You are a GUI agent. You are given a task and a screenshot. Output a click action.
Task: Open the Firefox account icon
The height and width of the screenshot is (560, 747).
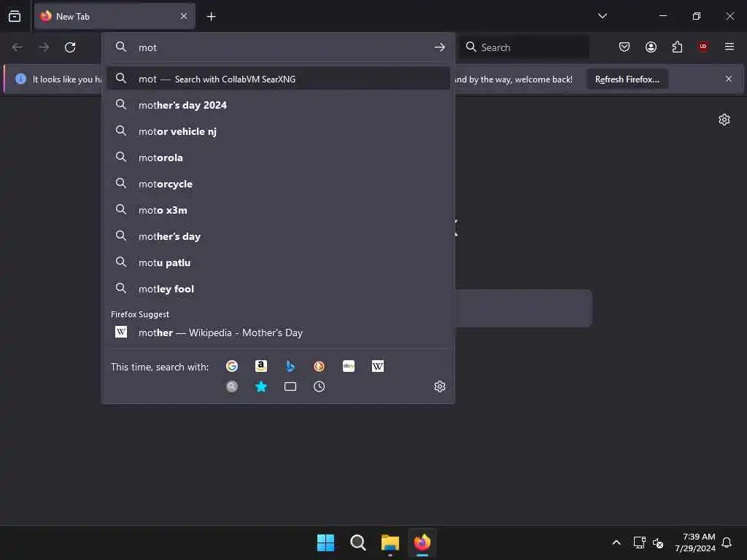click(651, 47)
